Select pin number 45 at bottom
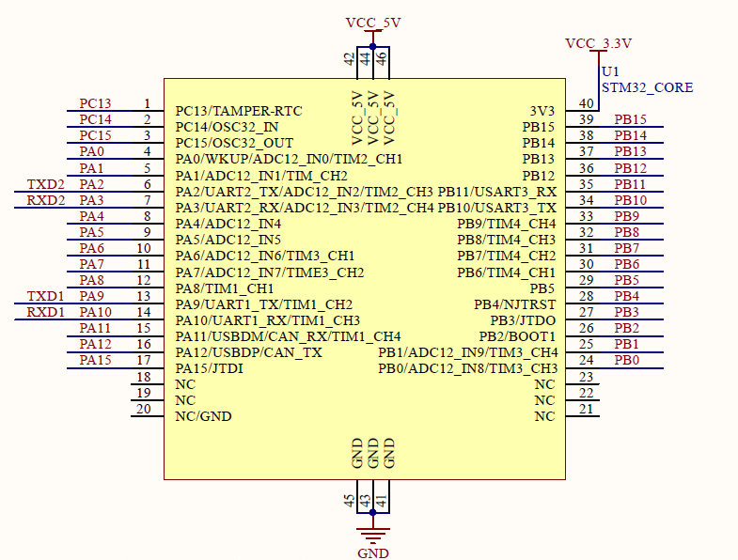Screen dimensions: 738x560 coord(349,500)
